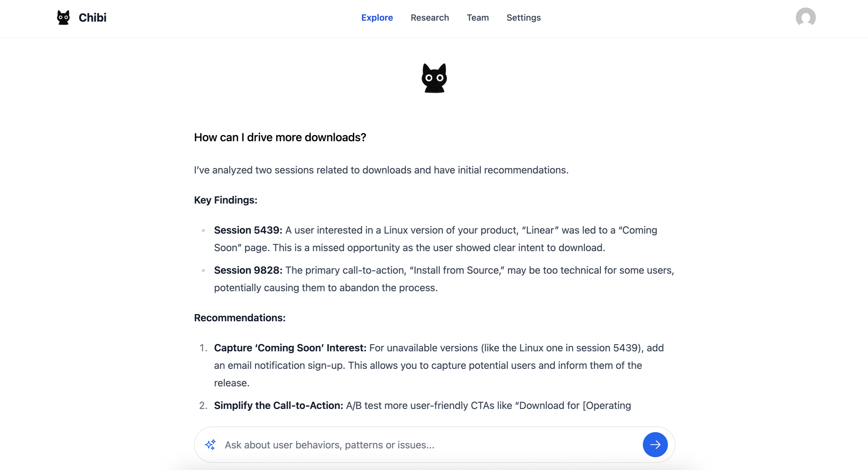Click the 'Key Findings:' heading
Viewport: 868px width, 470px height.
coord(226,200)
